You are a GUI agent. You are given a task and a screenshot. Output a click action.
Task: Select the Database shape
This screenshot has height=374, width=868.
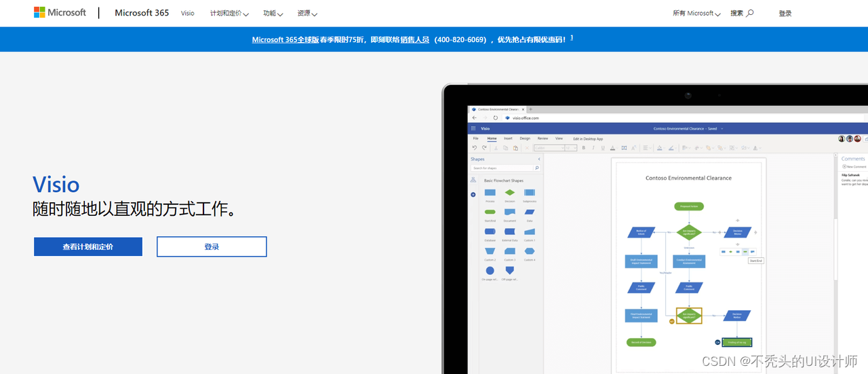coord(490,231)
